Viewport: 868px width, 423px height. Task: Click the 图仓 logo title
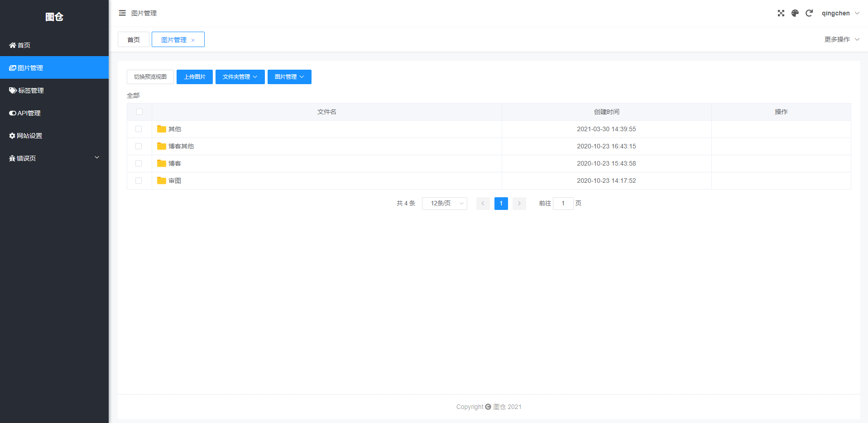click(54, 17)
